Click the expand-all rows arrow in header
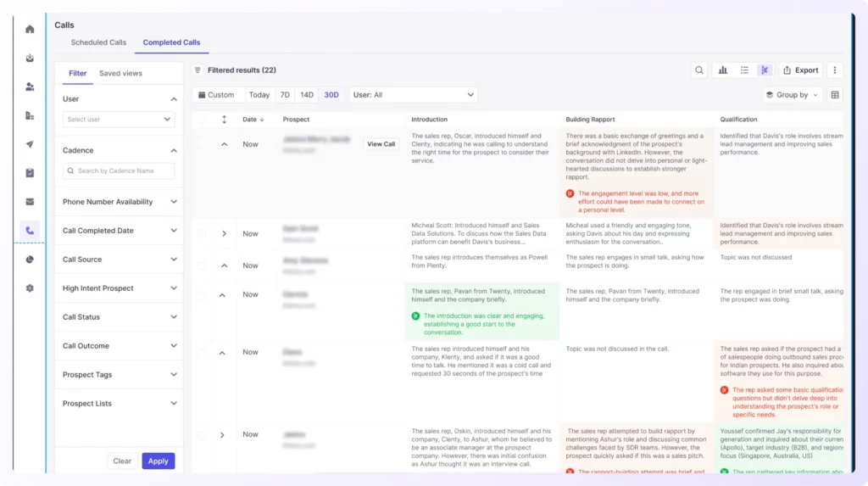 [x=224, y=119]
